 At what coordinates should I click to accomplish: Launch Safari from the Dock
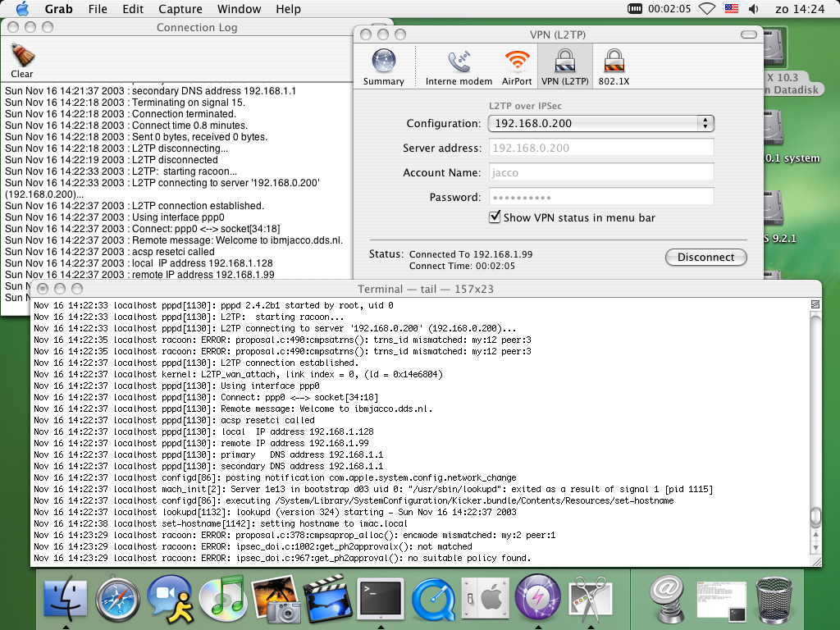(118, 598)
